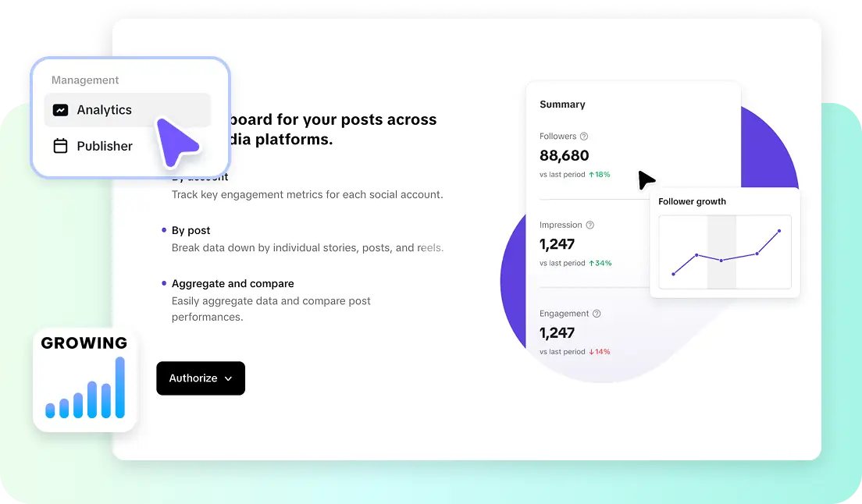
Task: Click the purple cursor arrow in Management panel
Action: click(181, 145)
